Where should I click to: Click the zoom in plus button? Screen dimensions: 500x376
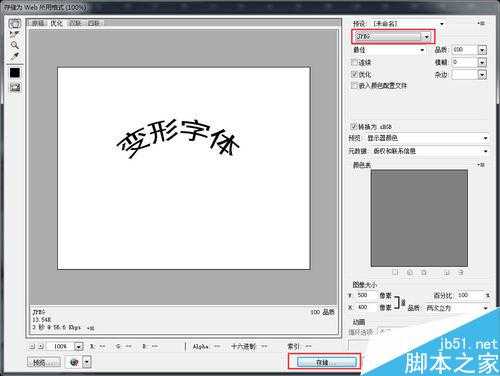click(41, 347)
